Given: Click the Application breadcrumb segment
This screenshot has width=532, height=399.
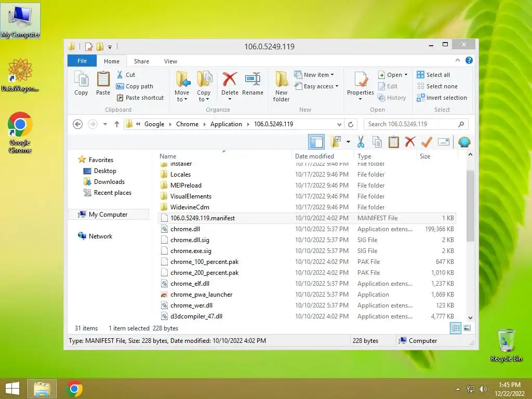Looking at the screenshot, I should pos(226,124).
